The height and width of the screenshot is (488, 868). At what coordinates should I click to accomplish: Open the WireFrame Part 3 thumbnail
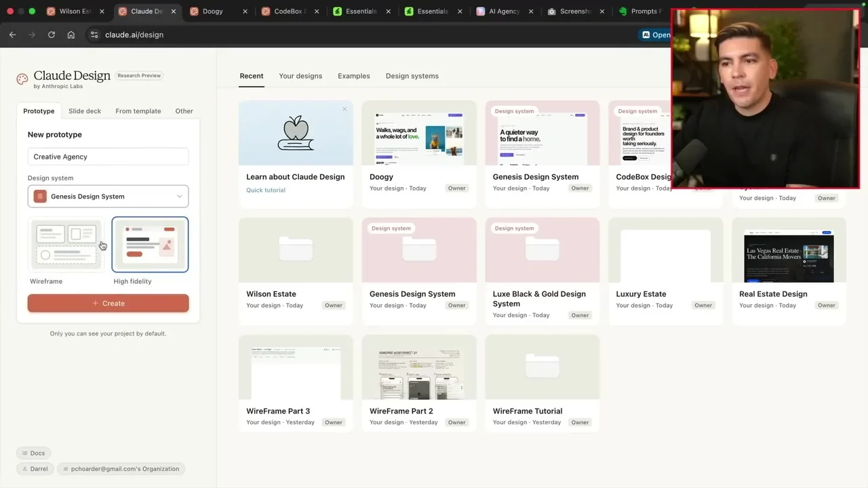296,367
